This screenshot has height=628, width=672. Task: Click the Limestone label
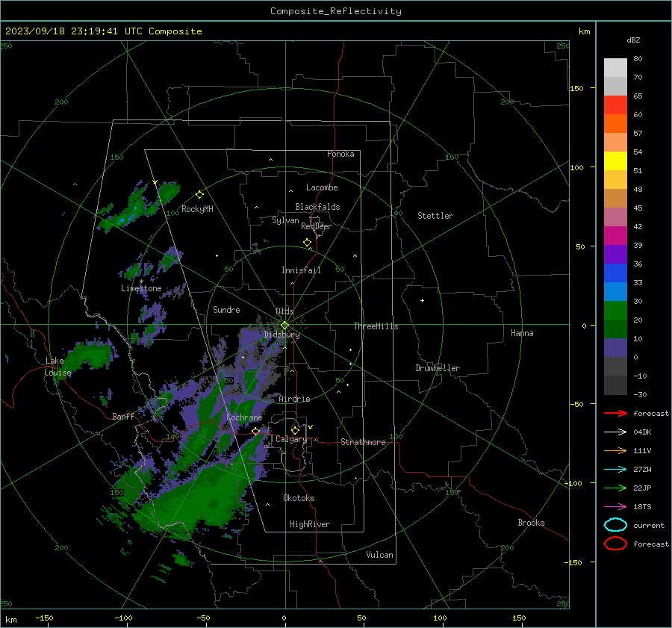(x=141, y=288)
